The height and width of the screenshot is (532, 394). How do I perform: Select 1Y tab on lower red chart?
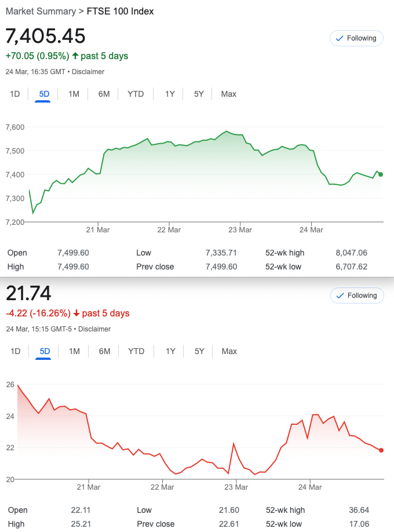(170, 351)
